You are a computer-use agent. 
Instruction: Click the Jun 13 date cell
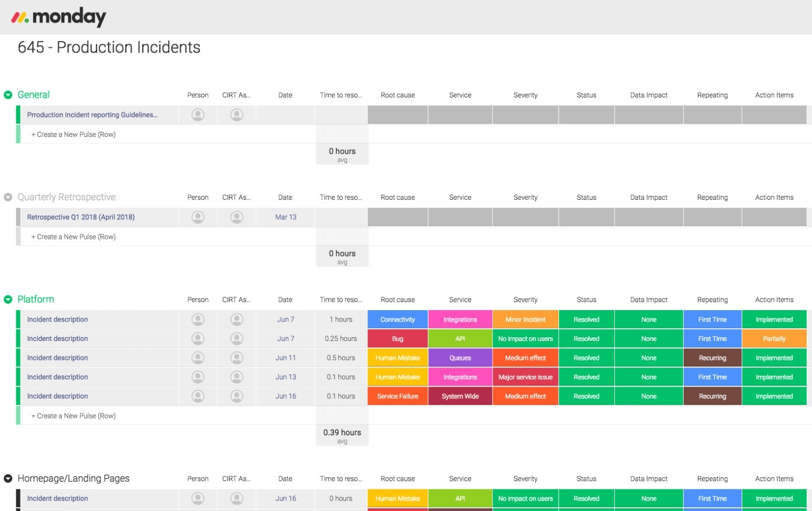286,377
